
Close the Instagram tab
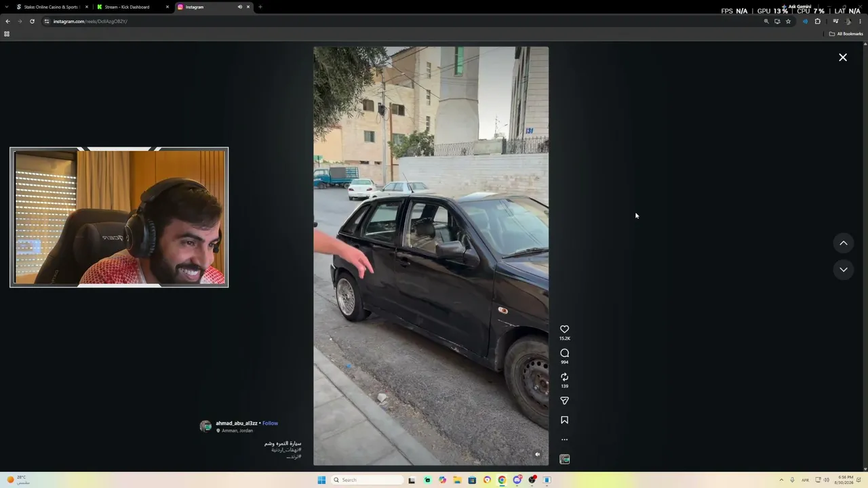(x=248, y=7)
